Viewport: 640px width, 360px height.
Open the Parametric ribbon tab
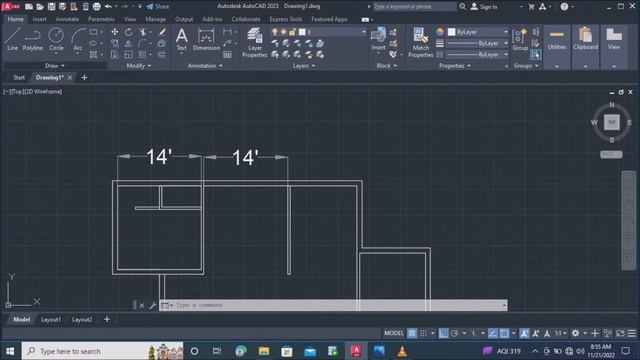[101, 19]
